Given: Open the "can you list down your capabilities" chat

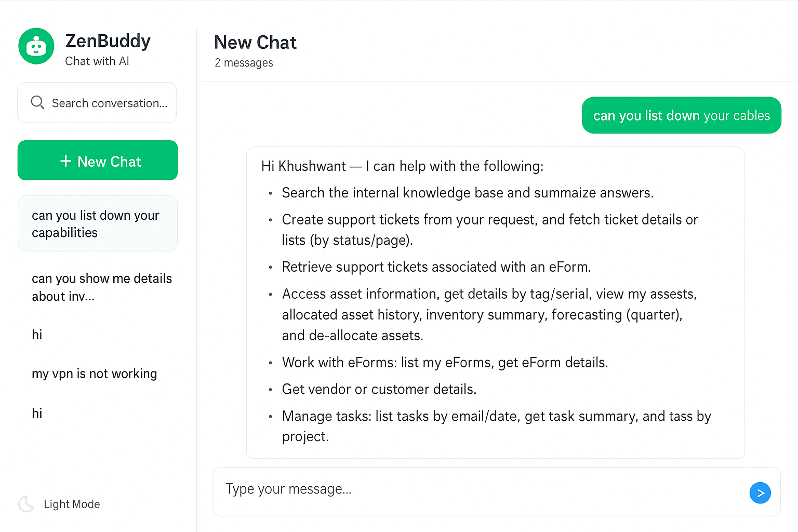Looking at the screenshot, I should pyautogui.click(x=98, y=224).
